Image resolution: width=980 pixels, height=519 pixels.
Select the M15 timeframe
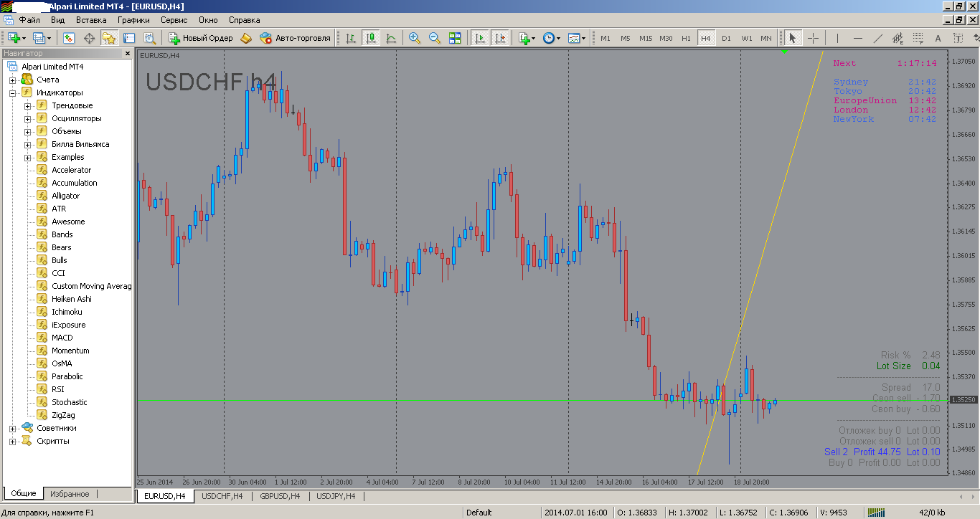(646, 38)
